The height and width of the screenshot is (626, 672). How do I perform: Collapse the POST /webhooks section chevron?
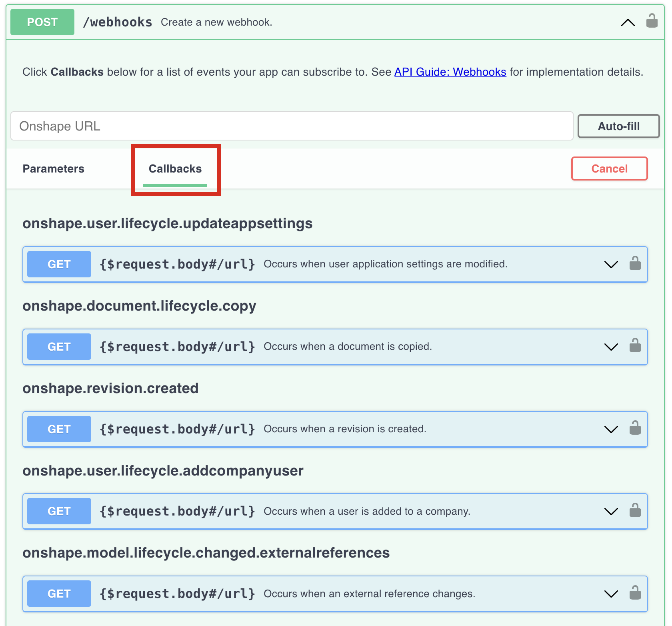(628, 22)
